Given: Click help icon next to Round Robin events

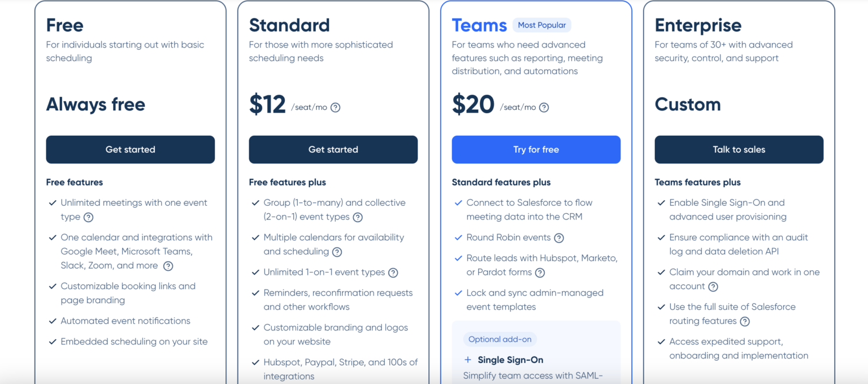Looking at the screenshot, I should coord(559,238).
